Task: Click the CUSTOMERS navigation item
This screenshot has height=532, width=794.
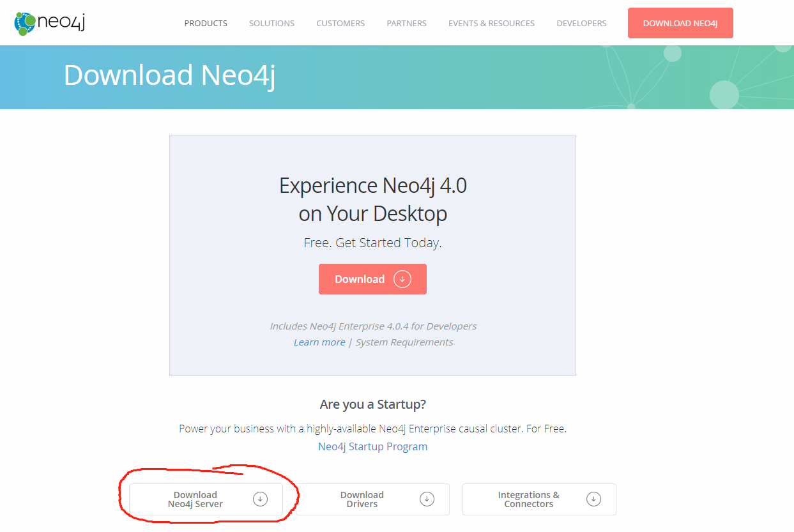Action: point(340,23)
